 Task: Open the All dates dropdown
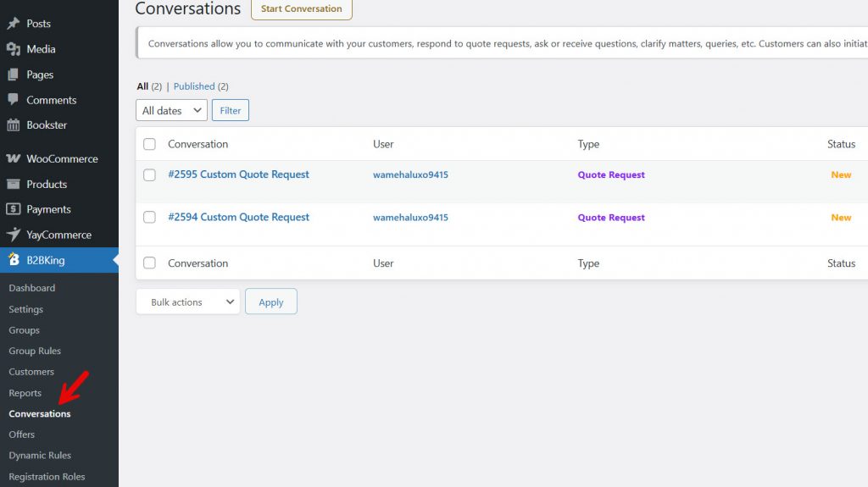pyautogui.click(x=171, y=110)
